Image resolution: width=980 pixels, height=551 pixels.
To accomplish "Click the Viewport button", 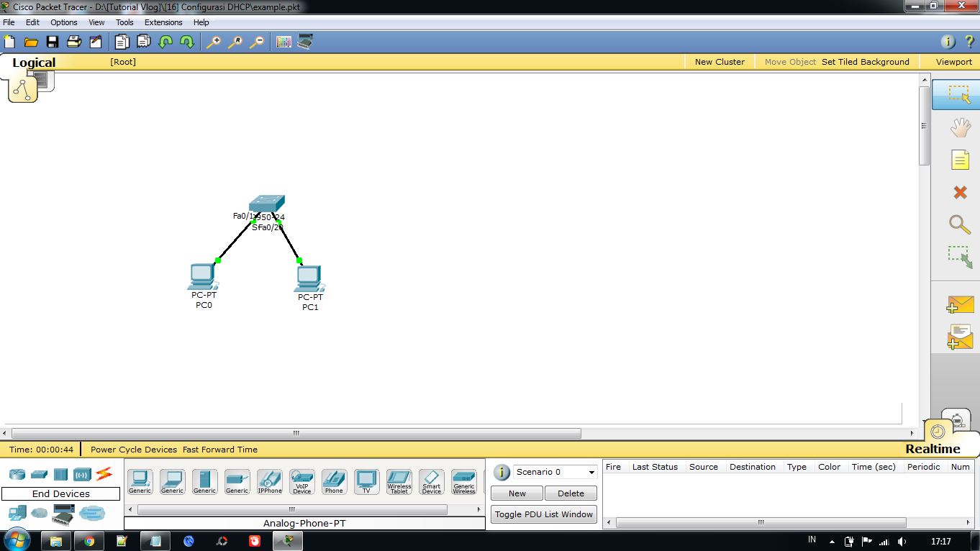I will (954, 62).
